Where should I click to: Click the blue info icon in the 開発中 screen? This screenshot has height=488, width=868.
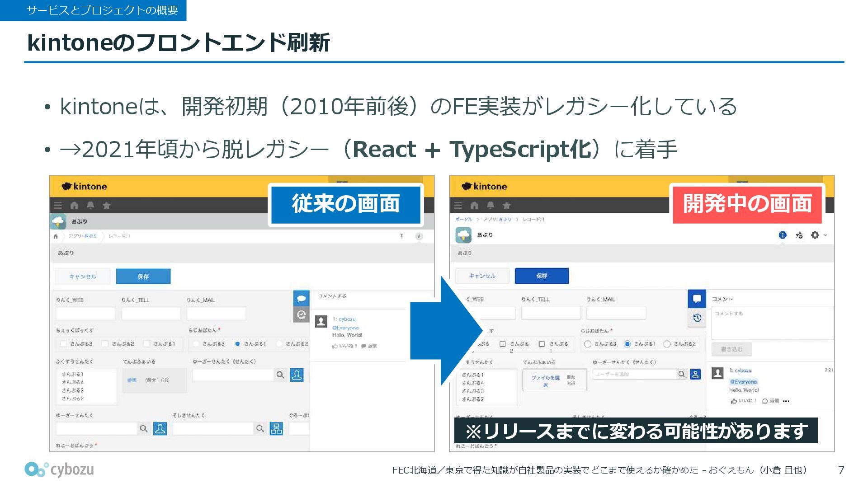coord(783,235)
